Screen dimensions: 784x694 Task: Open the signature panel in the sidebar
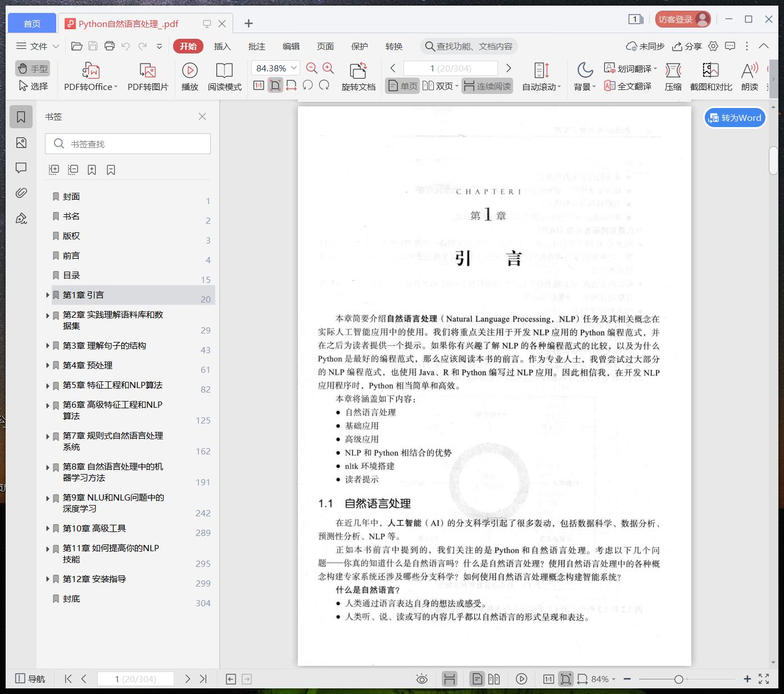pos(21,218)
